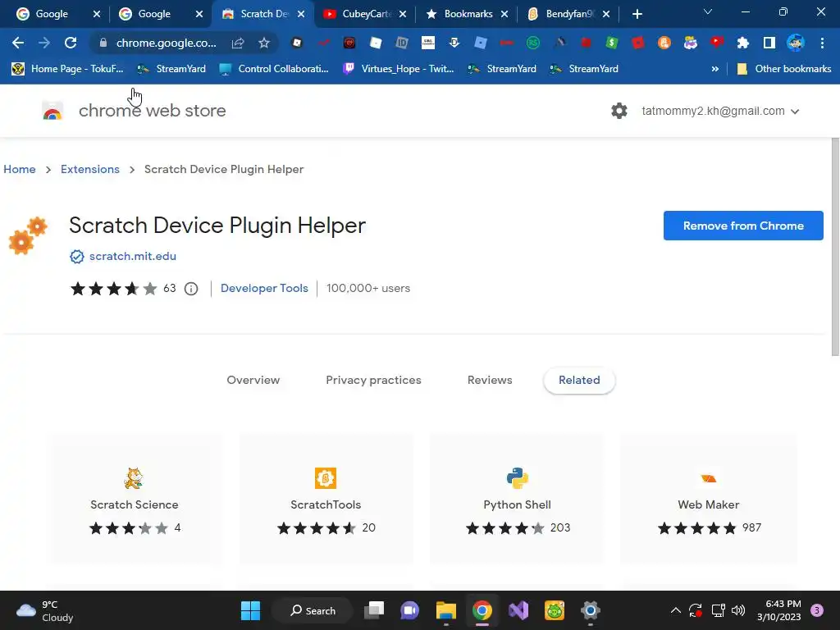The width and height of the screenshot is (840, 630).
Task: Switch to the Overview tab
Action: pos(253,380)
